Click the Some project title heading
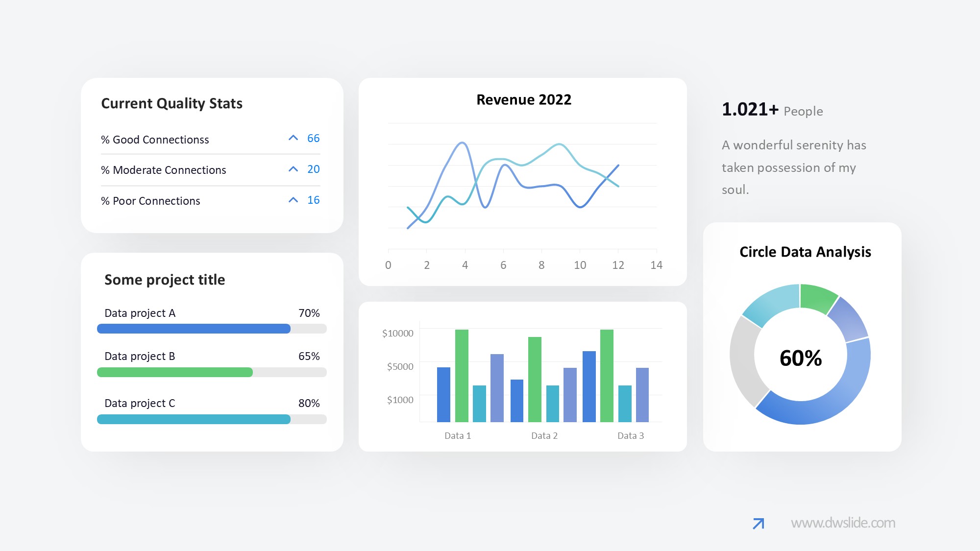 tap(165, 280)
